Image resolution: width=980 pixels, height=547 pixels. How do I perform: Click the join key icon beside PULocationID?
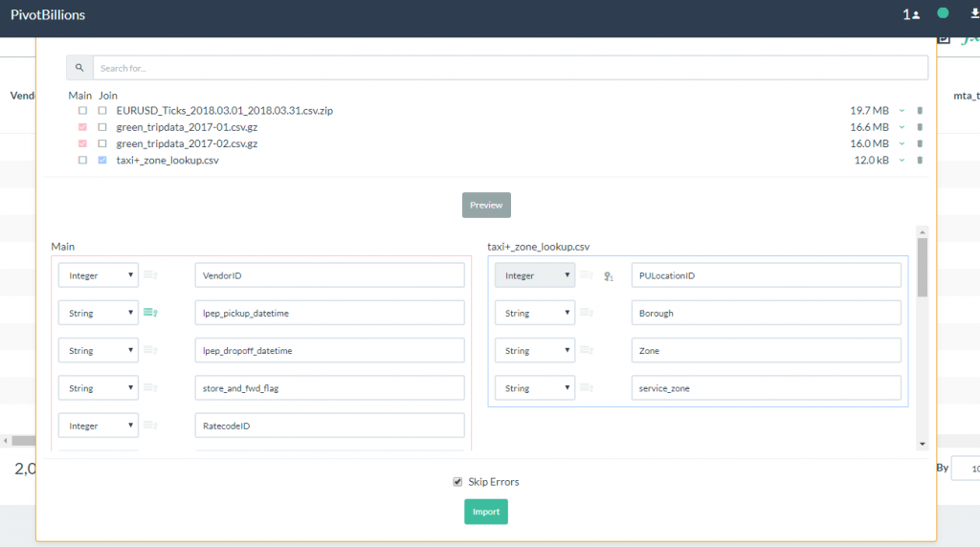click(x=608, y=276)
